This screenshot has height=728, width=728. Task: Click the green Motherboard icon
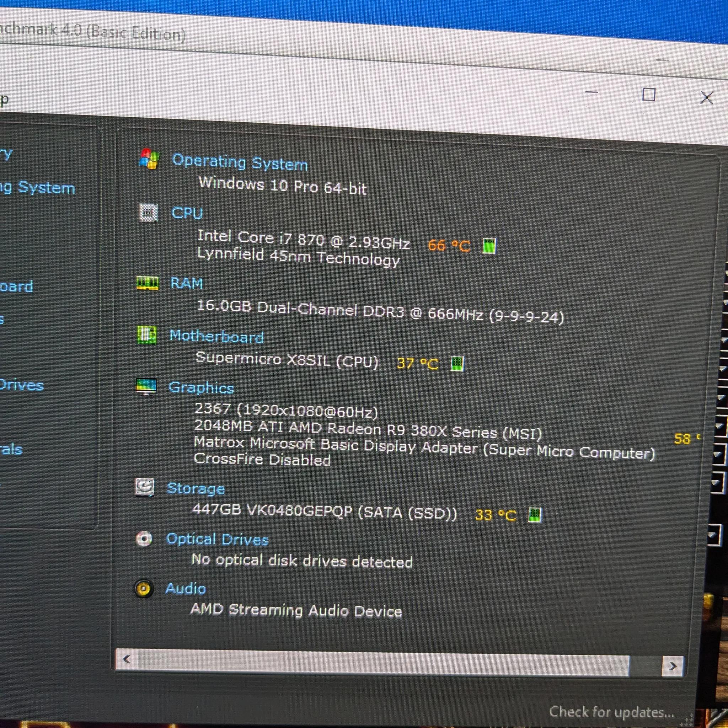coord(147,335)
